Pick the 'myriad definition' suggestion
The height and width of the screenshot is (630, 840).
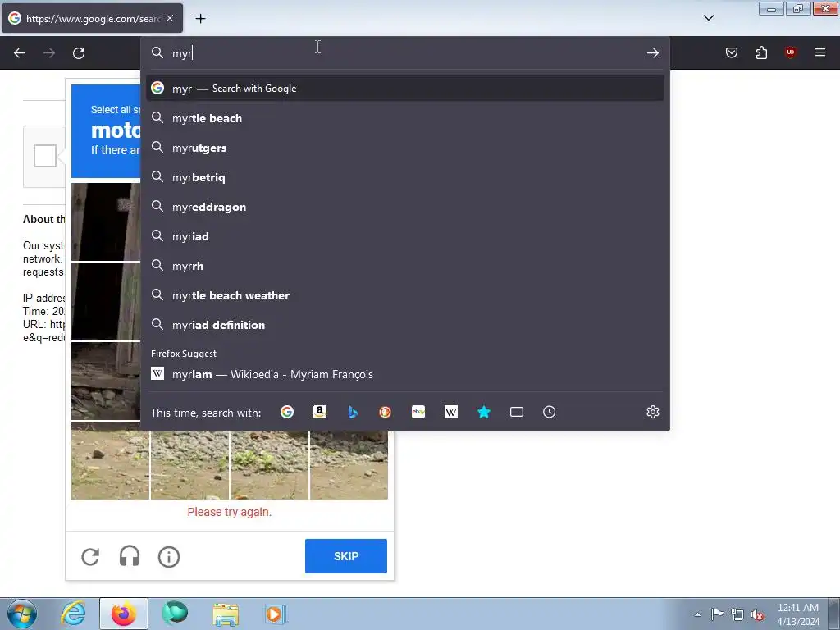click(x=405, y=325)
